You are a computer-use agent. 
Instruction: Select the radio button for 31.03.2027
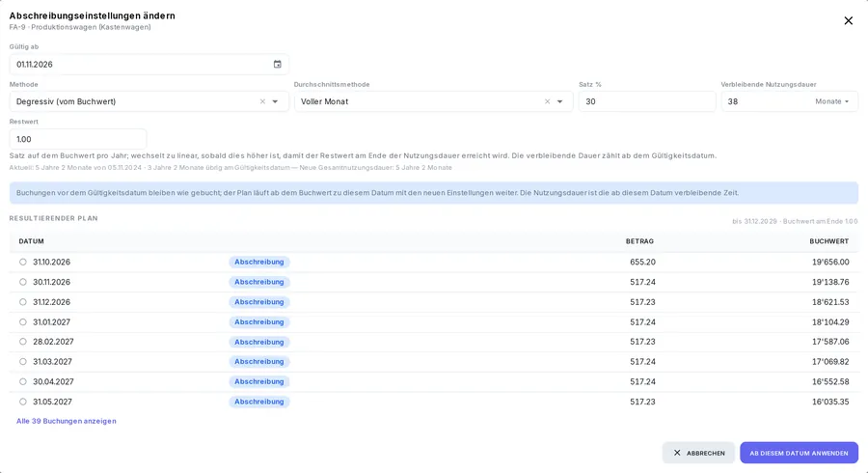[x=23, y=362]
